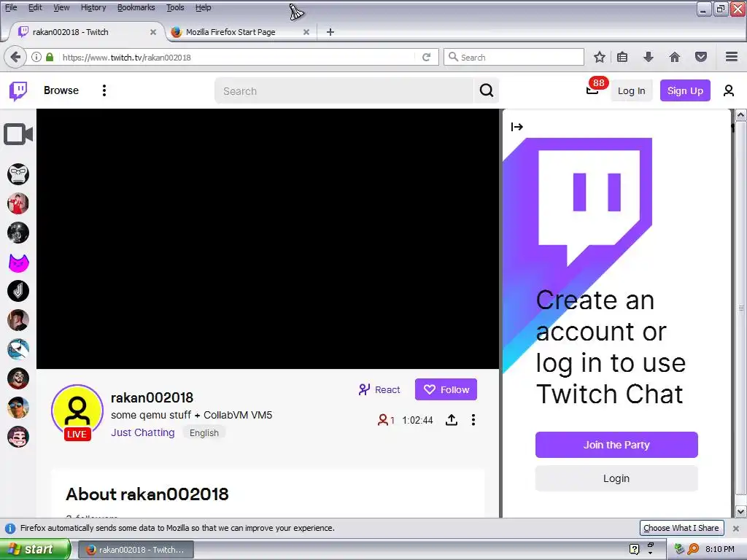Image resolution: width=747 pixels, height=560 pixels.
Task: Click the Sign Up button
Action: click(x=685, y=90)
